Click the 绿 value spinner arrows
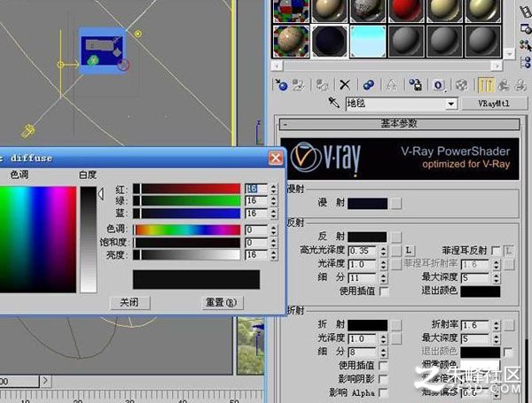Image resolution: width=532 pixels, height=403 pixels. click(273, 201)
